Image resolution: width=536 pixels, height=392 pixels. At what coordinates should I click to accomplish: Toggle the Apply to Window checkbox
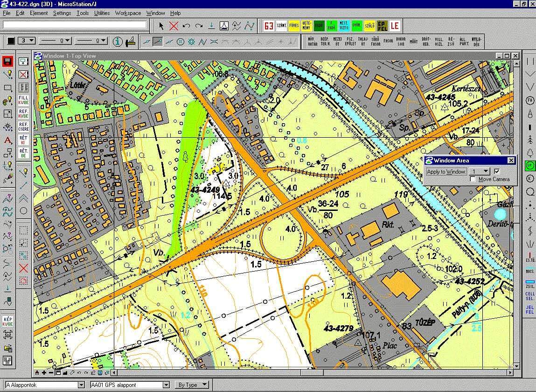pyautogui.click(x=497, y=171)
